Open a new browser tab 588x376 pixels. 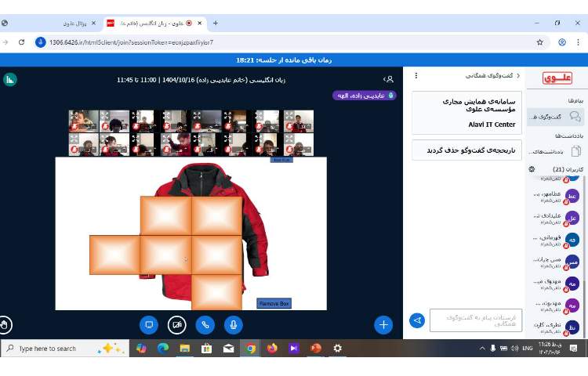[x=216, y=23]
